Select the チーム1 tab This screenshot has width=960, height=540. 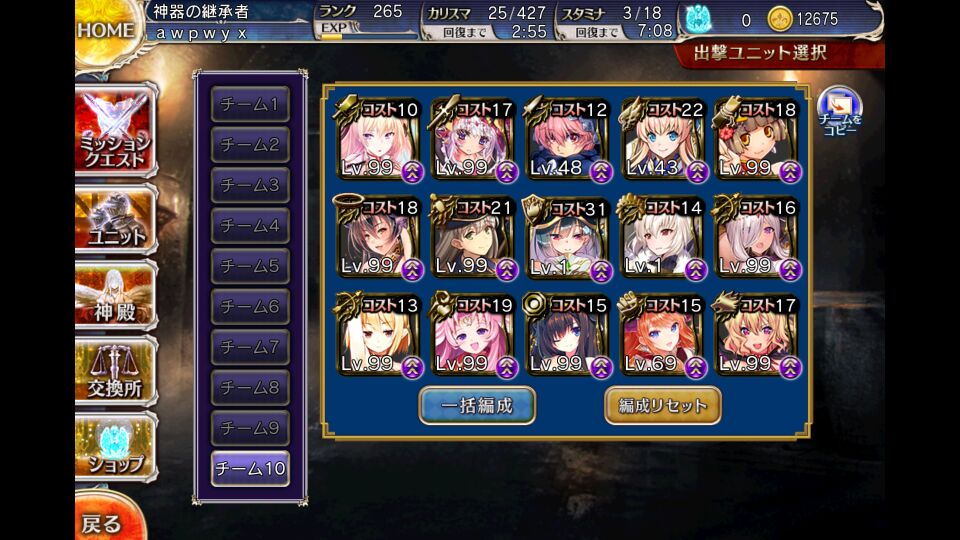[250, 105]
